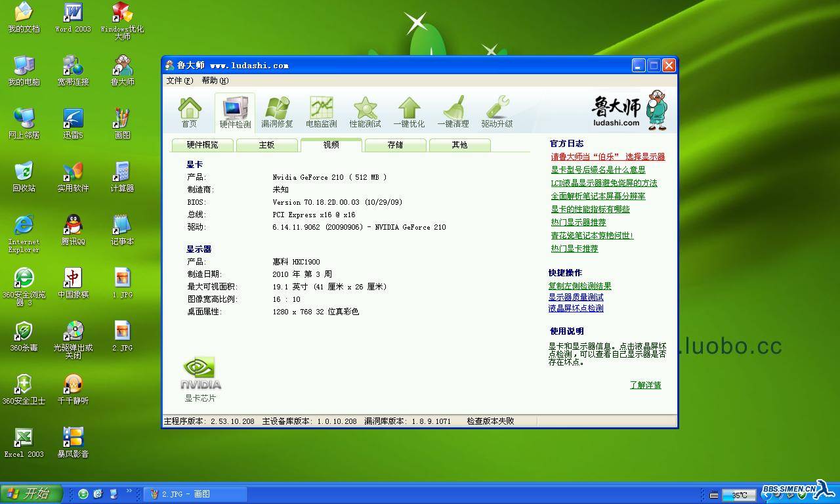Open the 1.JPG file on desktop
The image size is (840, 504).
122,283
